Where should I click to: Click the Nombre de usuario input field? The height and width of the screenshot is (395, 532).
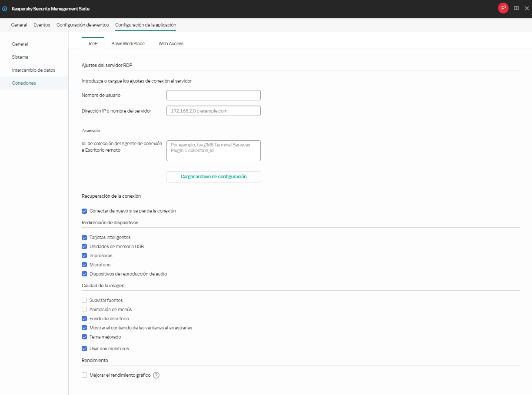point(213,95)
